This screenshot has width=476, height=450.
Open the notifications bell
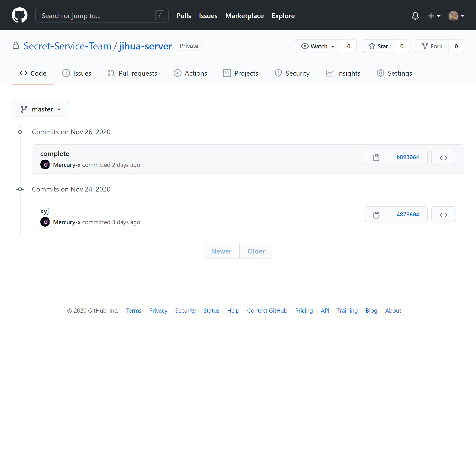(415, 16)
